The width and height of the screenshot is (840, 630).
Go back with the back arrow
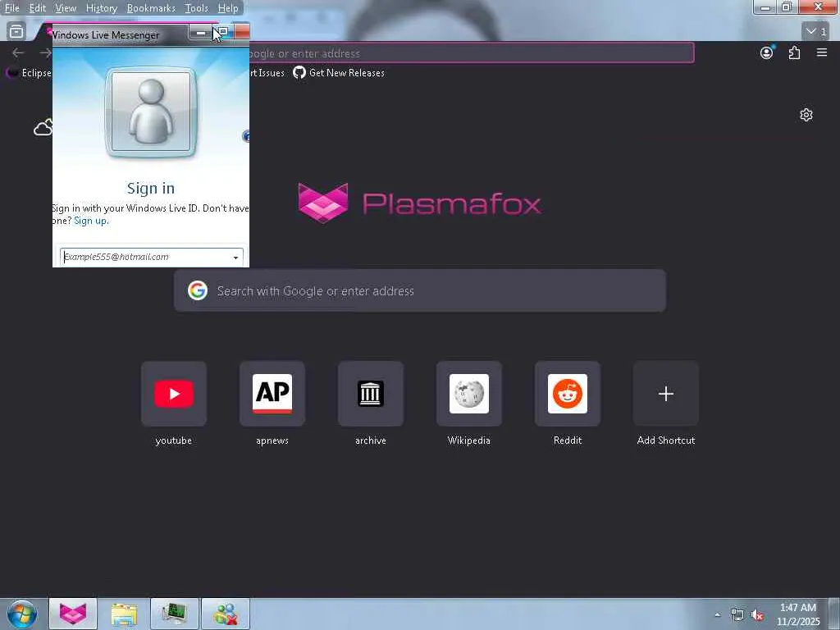(18, 52)
